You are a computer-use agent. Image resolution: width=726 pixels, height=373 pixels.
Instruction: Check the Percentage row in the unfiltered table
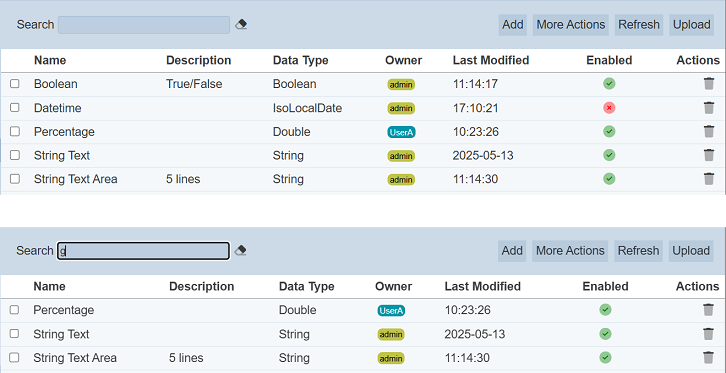(15, 131)
